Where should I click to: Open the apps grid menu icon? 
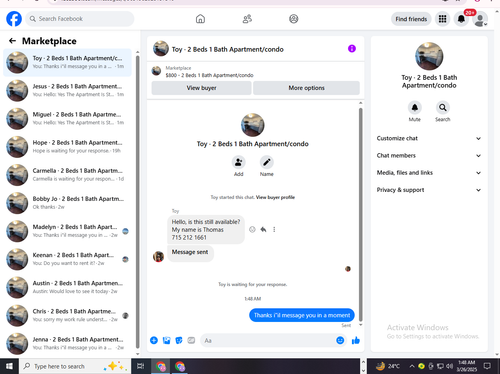(442, 19)
